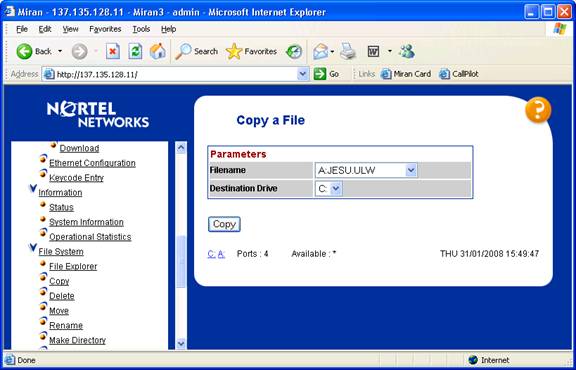Open the Search toolbar button
The image size is (576, 370).
tap(196, 51)
